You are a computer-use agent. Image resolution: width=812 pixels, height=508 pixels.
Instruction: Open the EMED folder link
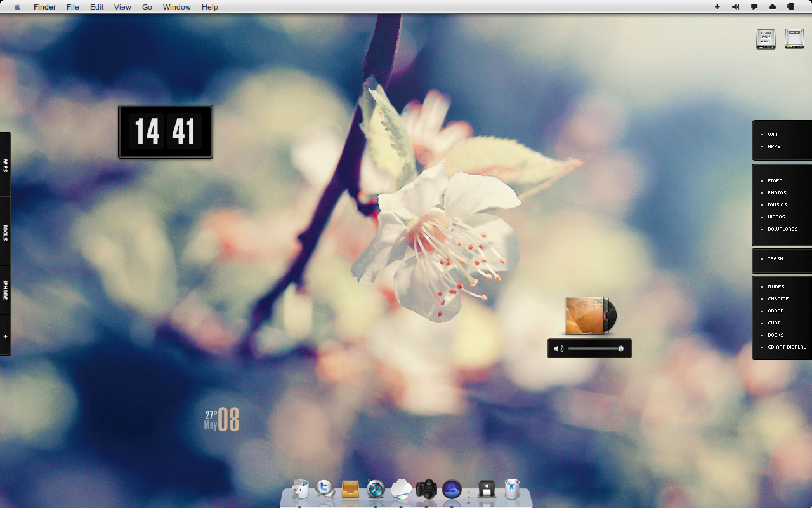775,181
